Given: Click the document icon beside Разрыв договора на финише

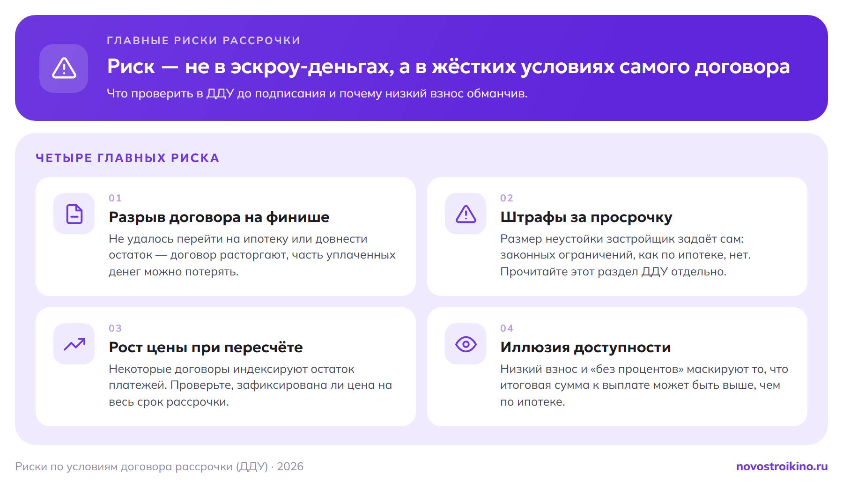Looking at the screenshot, I should [x=74, y=214].
